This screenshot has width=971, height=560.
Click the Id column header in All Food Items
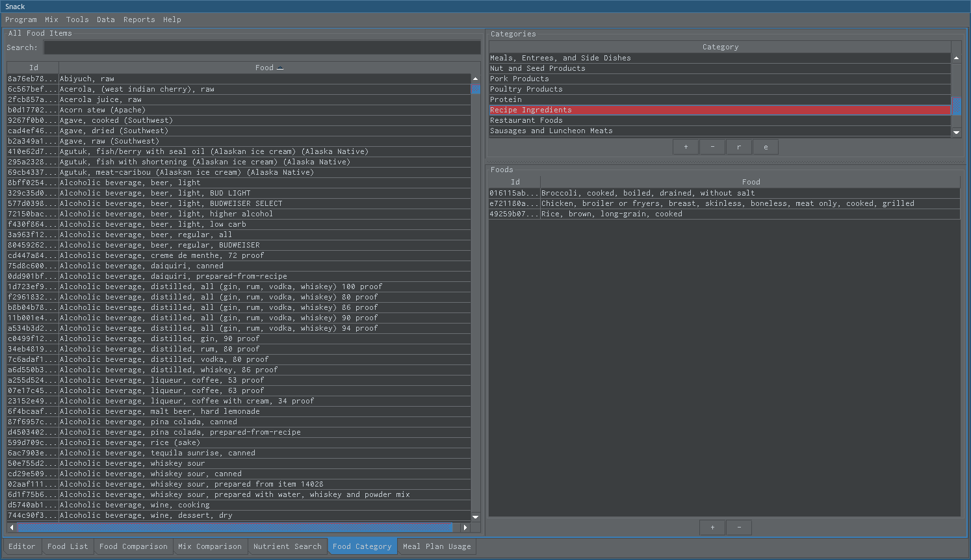[x=33, y=68]
